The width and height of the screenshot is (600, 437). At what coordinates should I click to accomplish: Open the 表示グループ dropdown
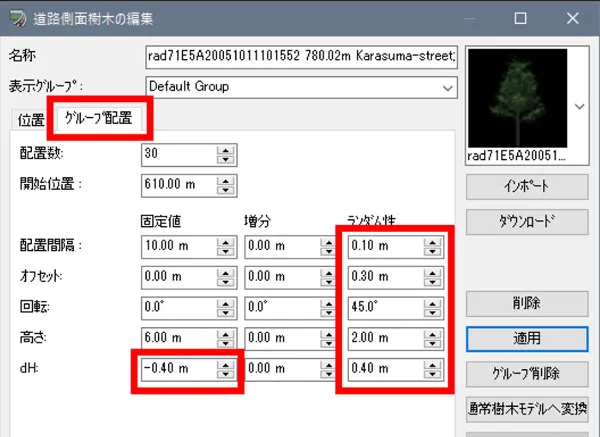[x=447, y=87]
